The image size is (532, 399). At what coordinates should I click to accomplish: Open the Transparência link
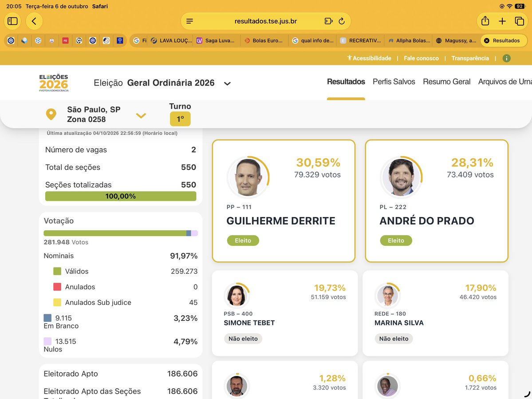coord(470,58)
